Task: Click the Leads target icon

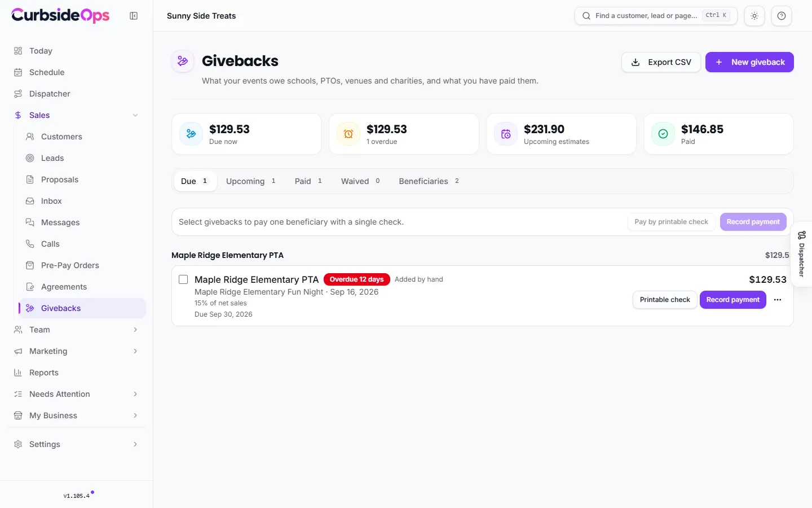Action: (30, 158)
